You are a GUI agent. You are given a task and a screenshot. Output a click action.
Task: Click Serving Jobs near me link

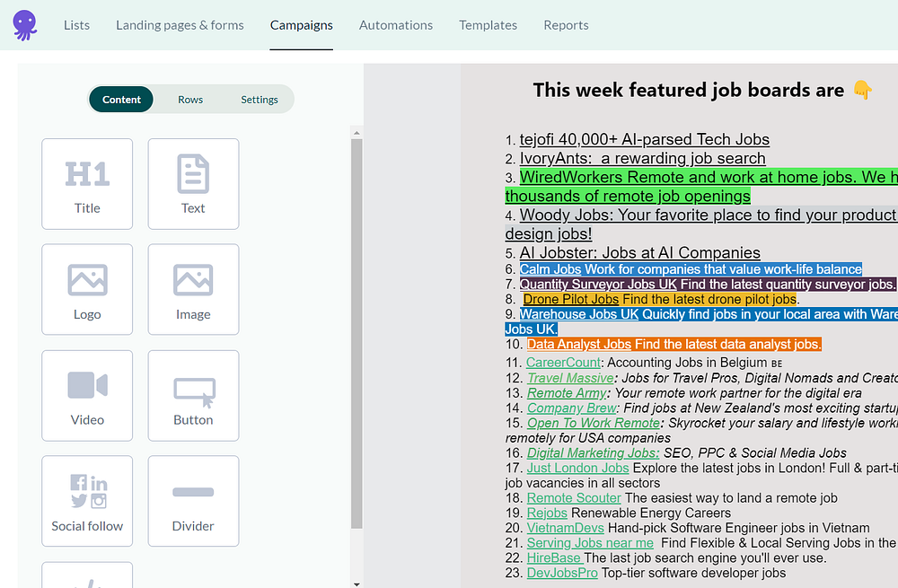pos(590,543)
